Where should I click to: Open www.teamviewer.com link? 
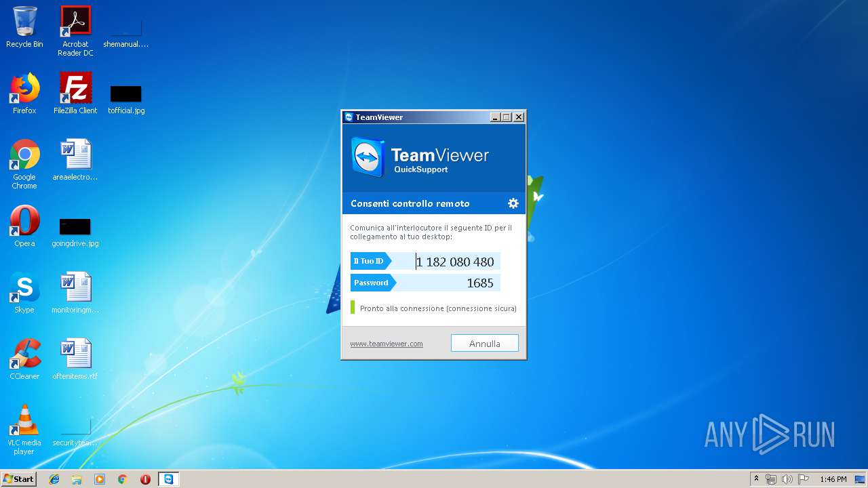click(x=387, y=344)
